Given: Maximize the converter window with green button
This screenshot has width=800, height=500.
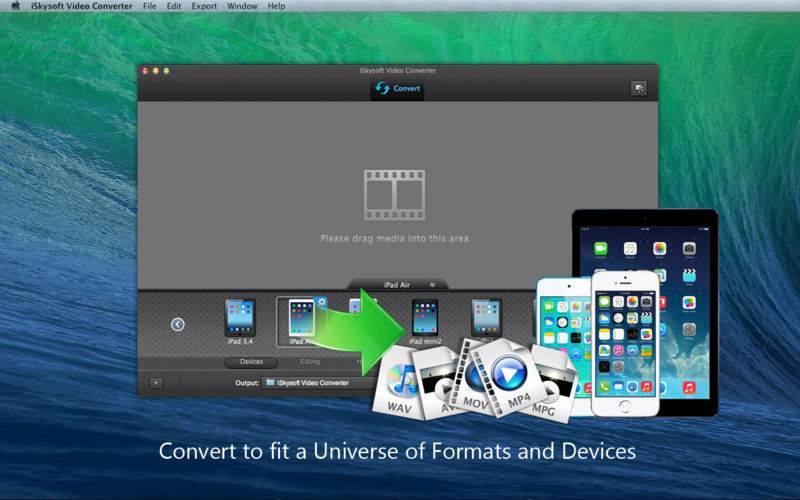Looking at the screenshot, I should [166, 71].
